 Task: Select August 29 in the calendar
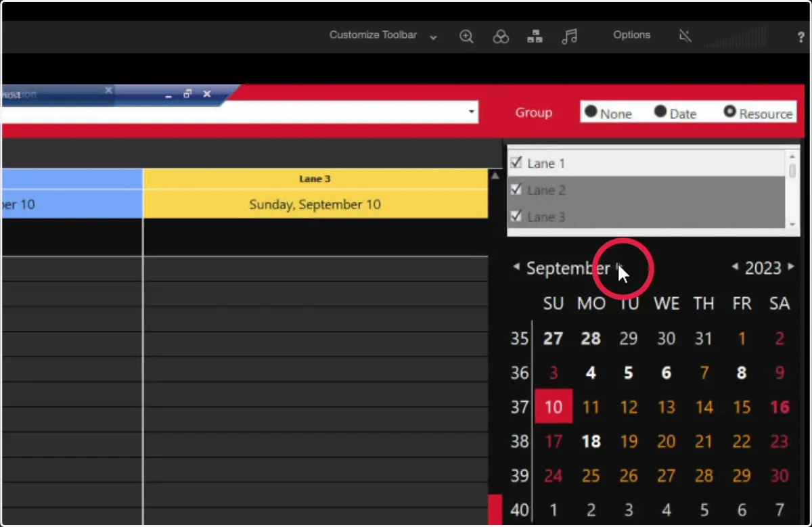(629, 338)
